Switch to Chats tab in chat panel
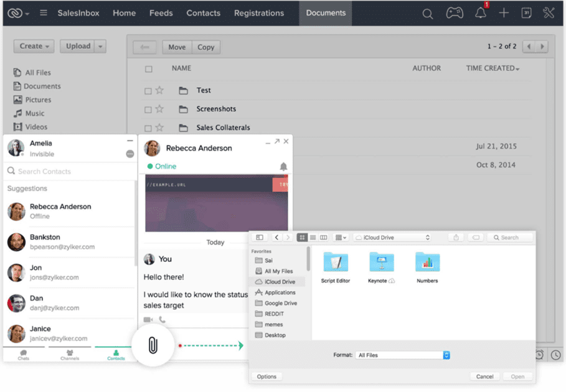This screenshot has height=392, width=566. (24, 355)
